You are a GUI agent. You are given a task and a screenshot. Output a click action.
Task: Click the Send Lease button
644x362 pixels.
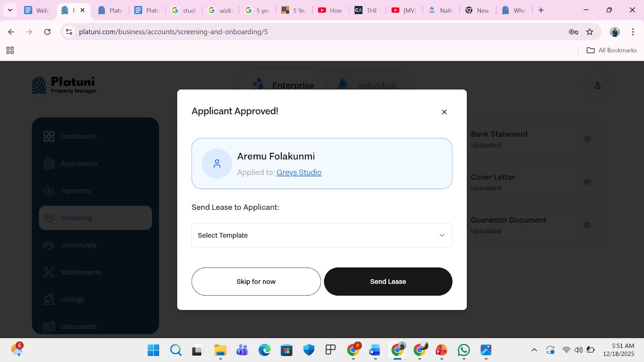point(388,282)
